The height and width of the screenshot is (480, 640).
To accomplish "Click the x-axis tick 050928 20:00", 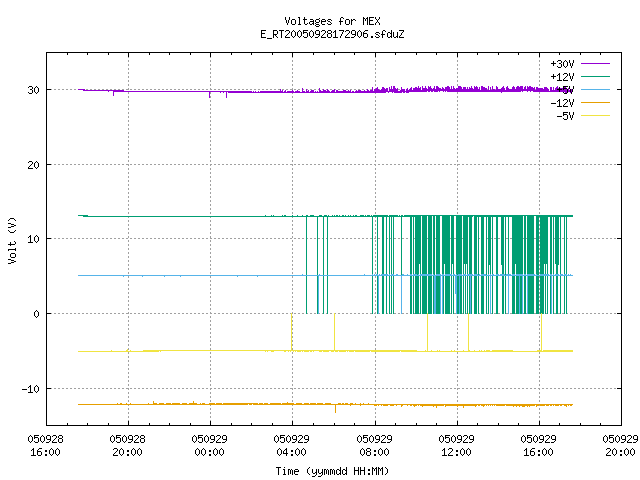I will (x=127, y=445).
